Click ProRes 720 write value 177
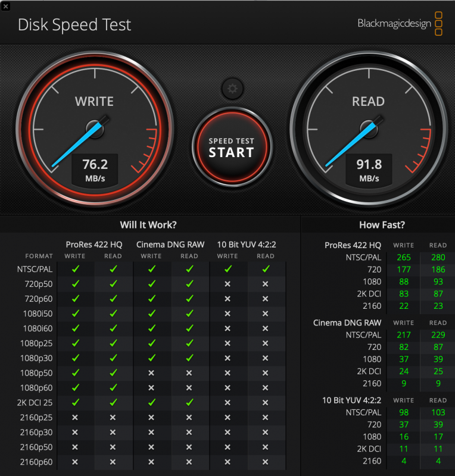 click(x=404, y=270)
